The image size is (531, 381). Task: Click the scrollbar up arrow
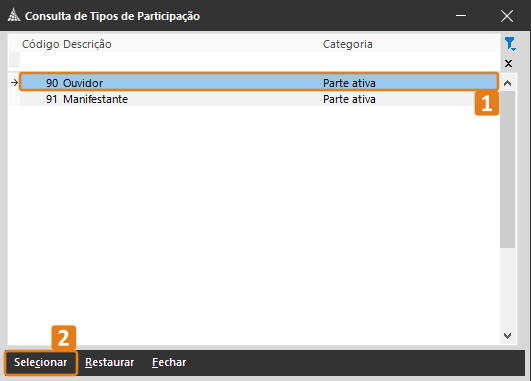507,83
